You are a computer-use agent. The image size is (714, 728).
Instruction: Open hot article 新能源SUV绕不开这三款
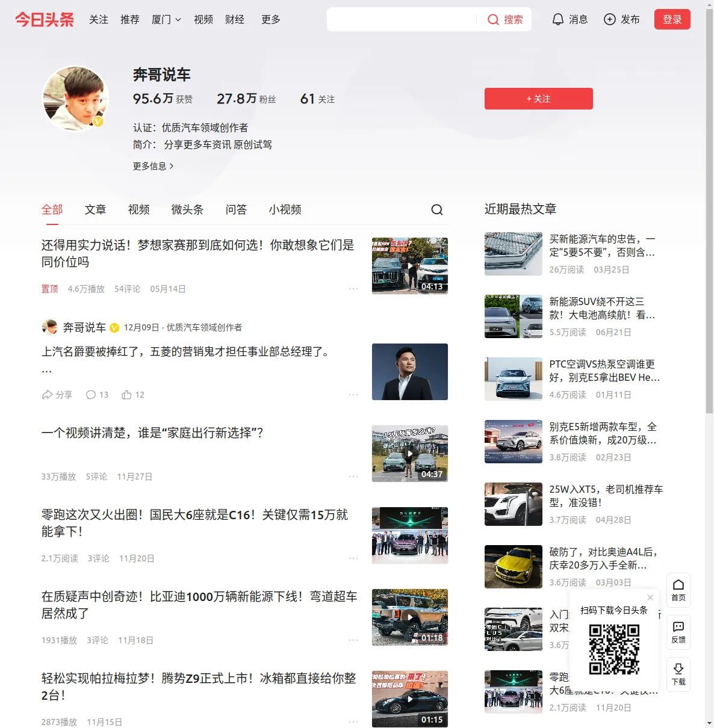tap(603, 308)
